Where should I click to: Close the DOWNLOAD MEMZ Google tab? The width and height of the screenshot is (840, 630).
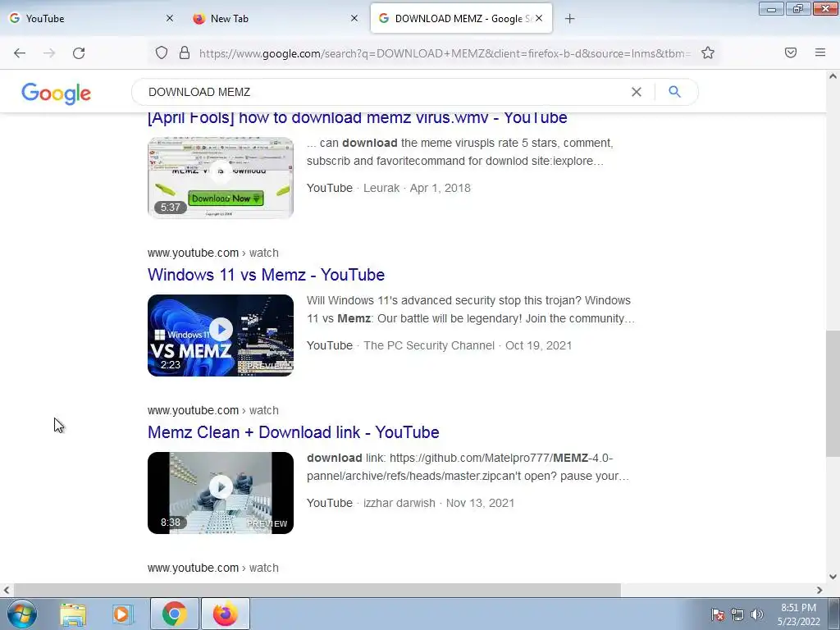pos(539,18)
